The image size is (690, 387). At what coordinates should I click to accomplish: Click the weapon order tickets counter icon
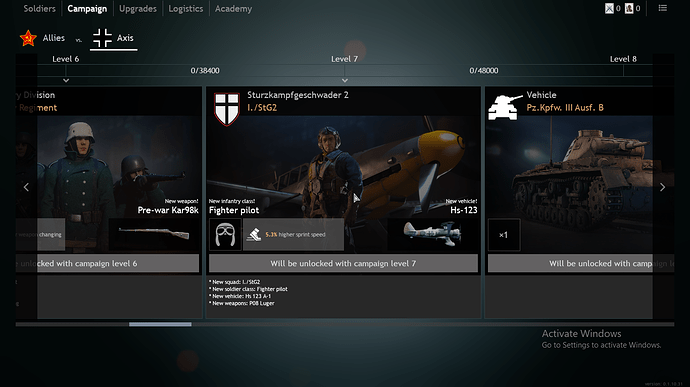click(x=609, y=8)
